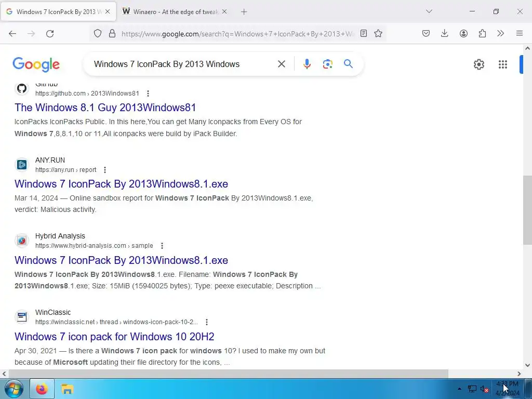532x399 pixels.
Task: Switch to the Winaero tab
Action: click(171, 11)
